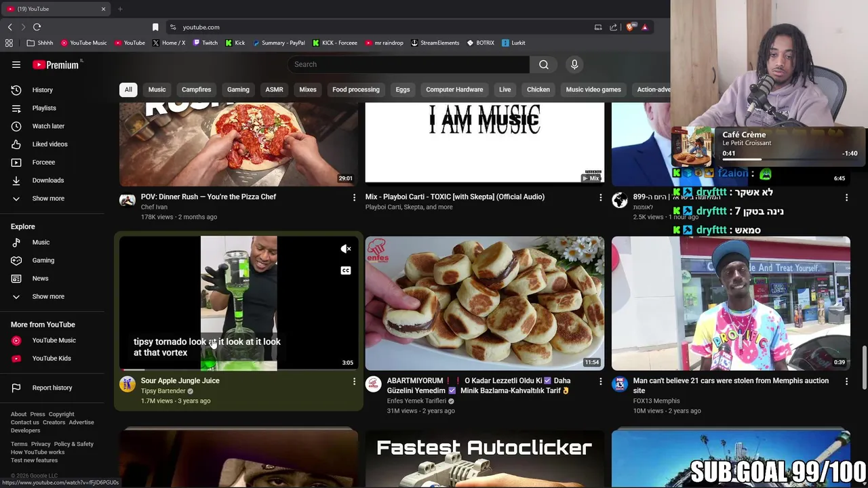
Task: Open News under Explore
Action: coord(40,279)
